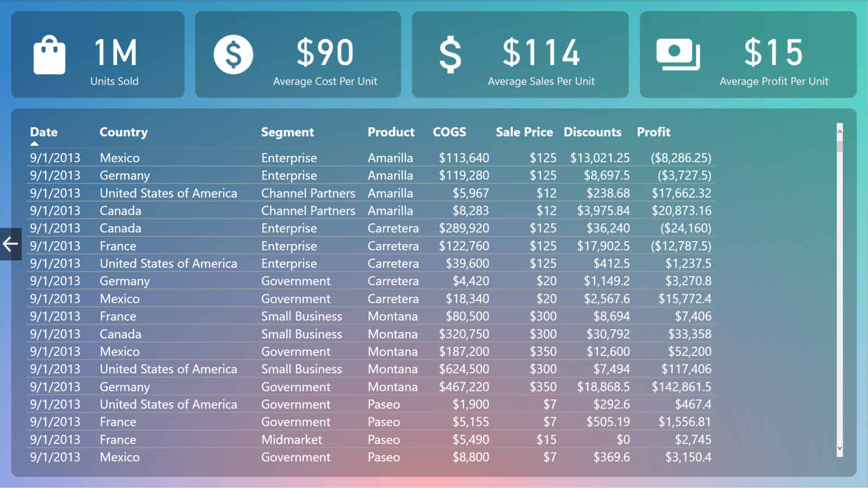Click the circled dollar icon on Average Cost card
Viewport: 868px width, 488px height.
(232, 54)
